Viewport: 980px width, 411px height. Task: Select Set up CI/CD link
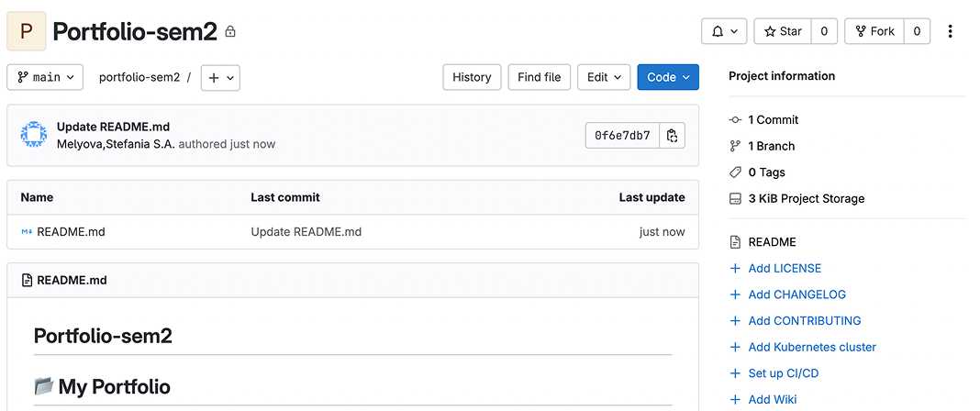pyautogui.click(x=783, y=373)
